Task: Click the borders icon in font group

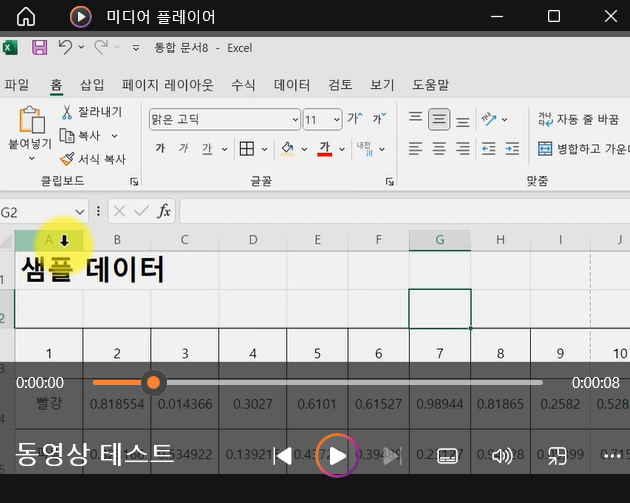Action: coord(246,149)
